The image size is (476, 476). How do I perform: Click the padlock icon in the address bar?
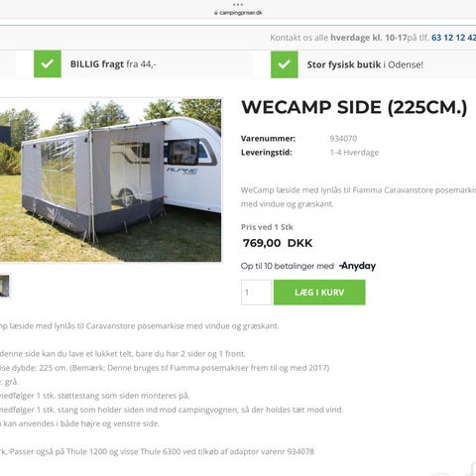216,13
